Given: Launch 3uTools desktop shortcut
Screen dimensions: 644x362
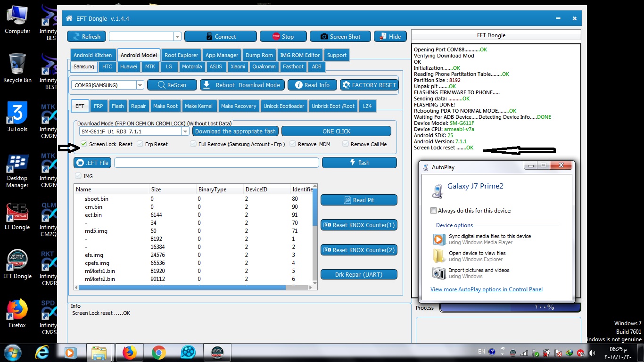Looking at the screenshot, I should 17,117.
